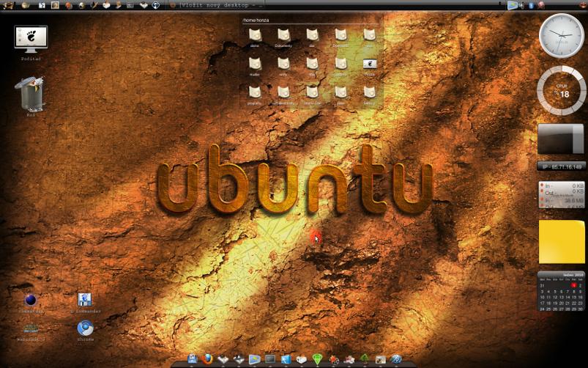Viewport: 588px width, 368px height.
Task: Click the analog clock widget
Action: 562,36
